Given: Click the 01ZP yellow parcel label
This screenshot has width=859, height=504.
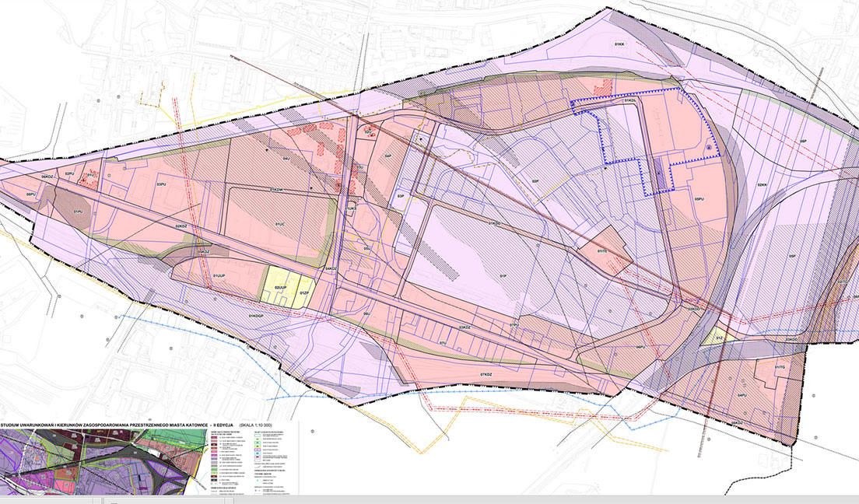Looking at the screenshot, I should (x=304, y=292).
